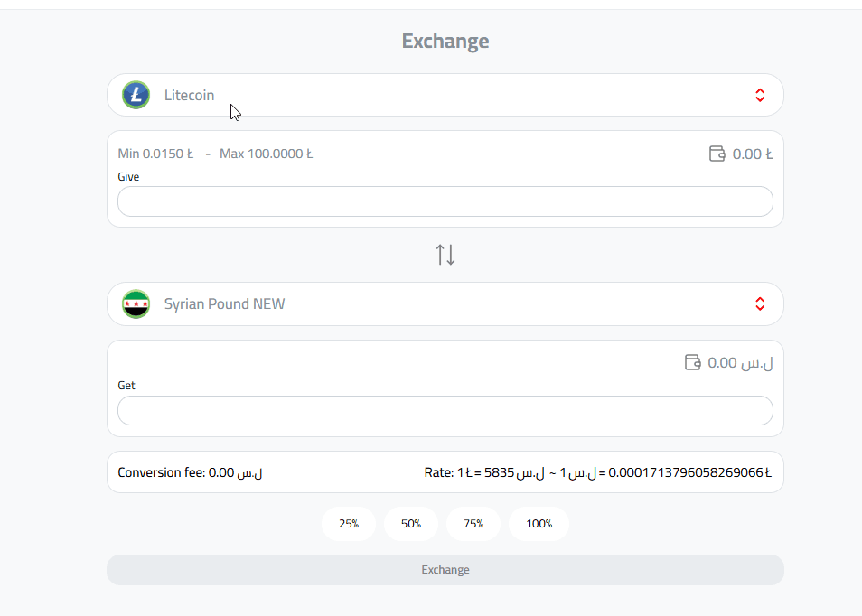Swap currencies with the up-down arrows icon
Image resolution: width=862 pixels, height=616 pixels.
(x=445, y=255)
